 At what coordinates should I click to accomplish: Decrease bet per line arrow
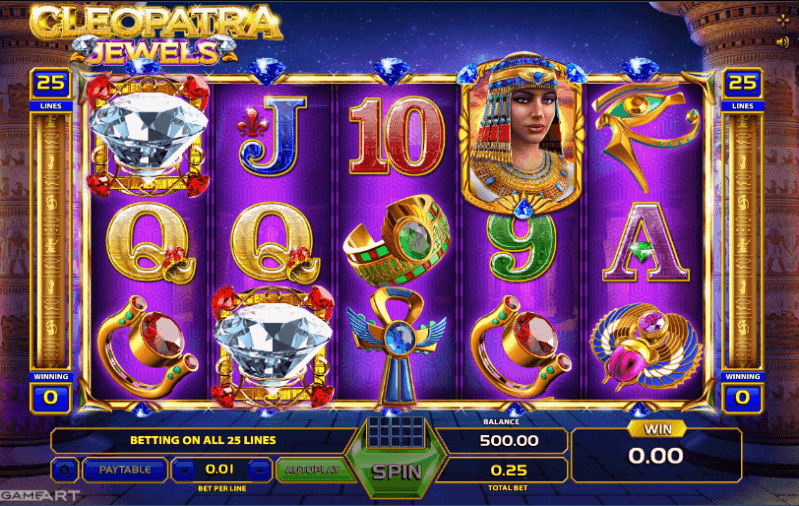(184, 470)
